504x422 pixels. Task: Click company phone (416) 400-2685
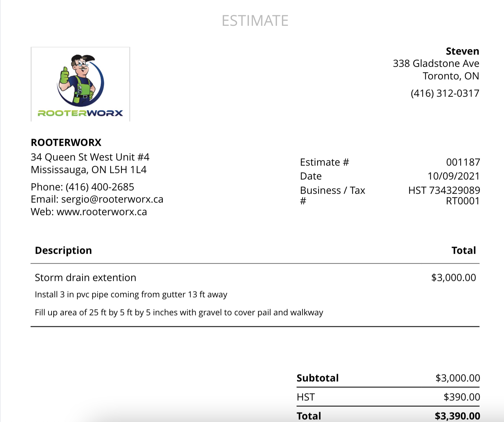tap(100, 187)
